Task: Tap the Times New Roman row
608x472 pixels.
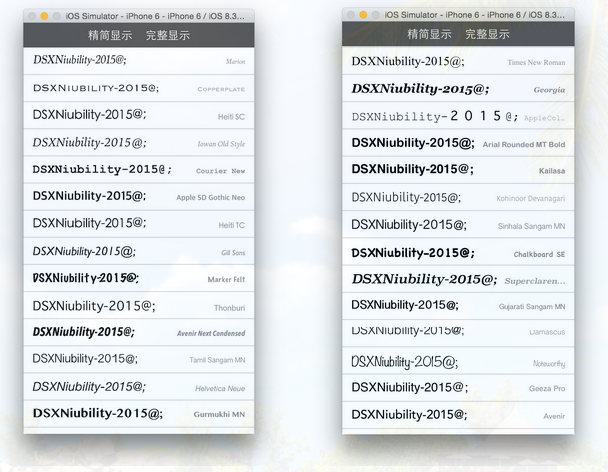Action: [458, 62]
